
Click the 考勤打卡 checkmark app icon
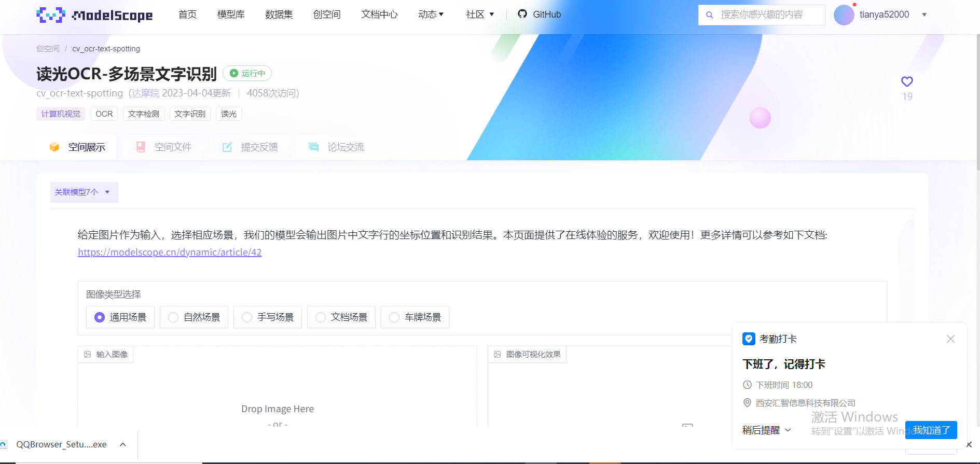[x=749, y=339]
